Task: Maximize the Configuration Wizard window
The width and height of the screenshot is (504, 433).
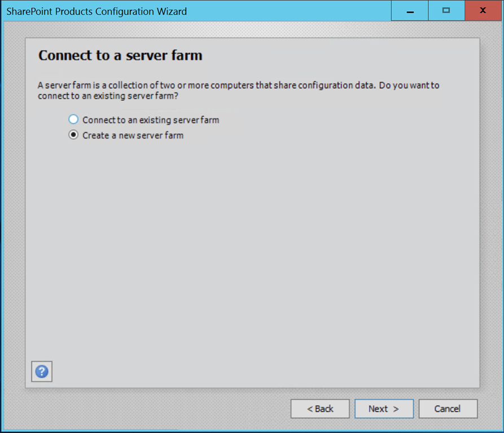Action: pos(446,11)
